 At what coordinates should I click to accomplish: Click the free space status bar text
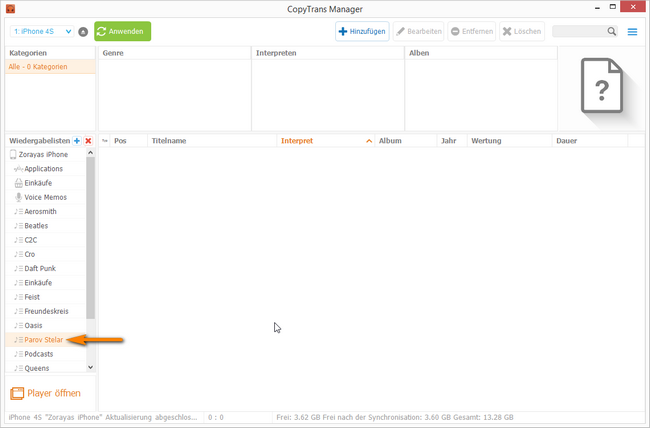[x=395, y=417]
